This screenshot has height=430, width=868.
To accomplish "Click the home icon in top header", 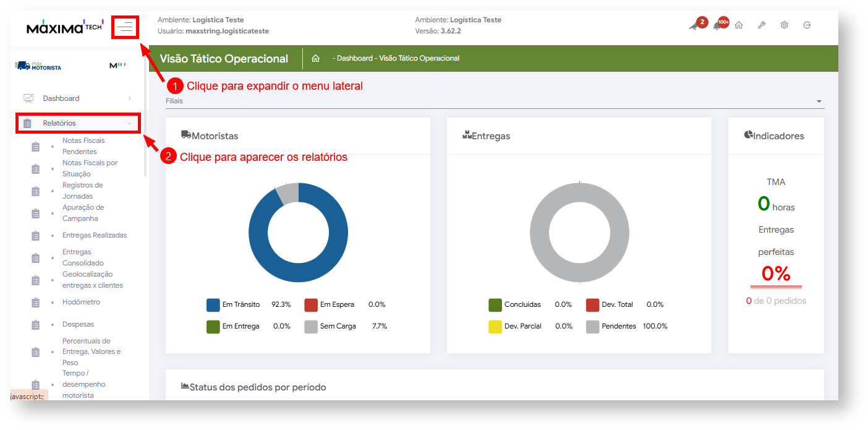I will pos(739,25).
